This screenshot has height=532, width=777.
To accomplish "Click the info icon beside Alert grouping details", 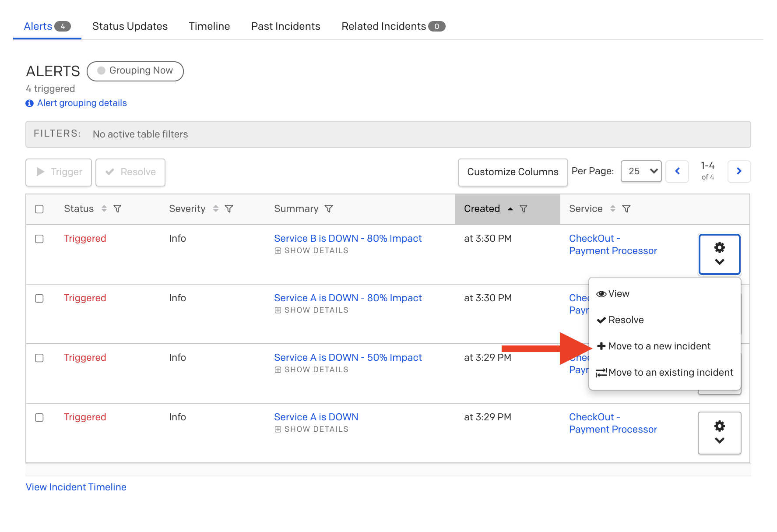I will tap(29, 103).
